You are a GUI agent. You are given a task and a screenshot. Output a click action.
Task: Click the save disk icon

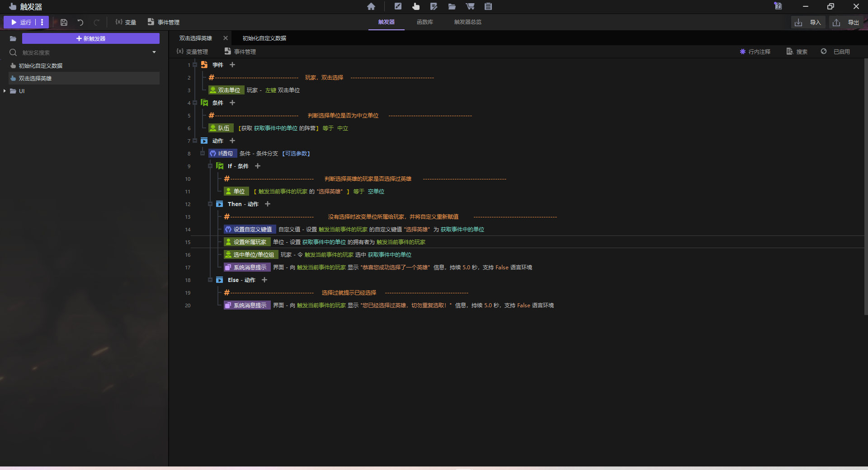coord(64,22)
